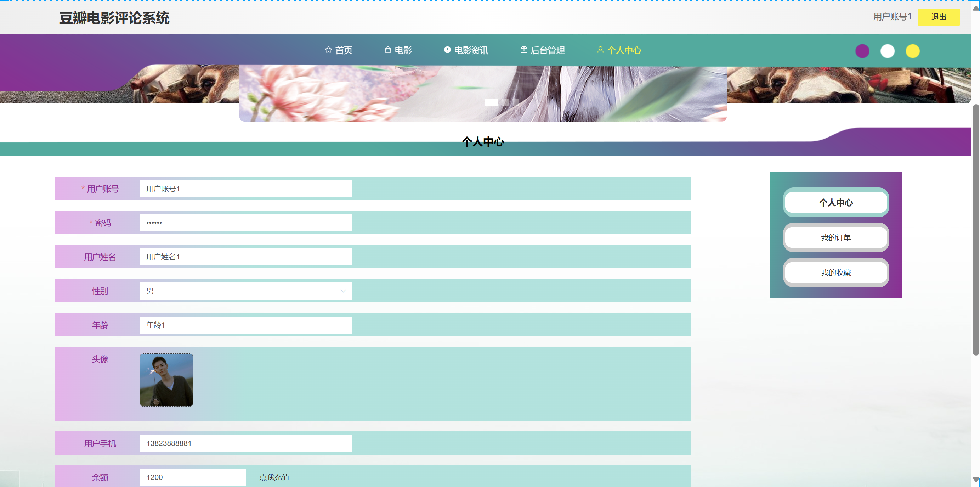Image resolution: width=980 pixels, height=487 pixels.
Task: Click the user icon beside 个人中心
Action: coord(600,50)
